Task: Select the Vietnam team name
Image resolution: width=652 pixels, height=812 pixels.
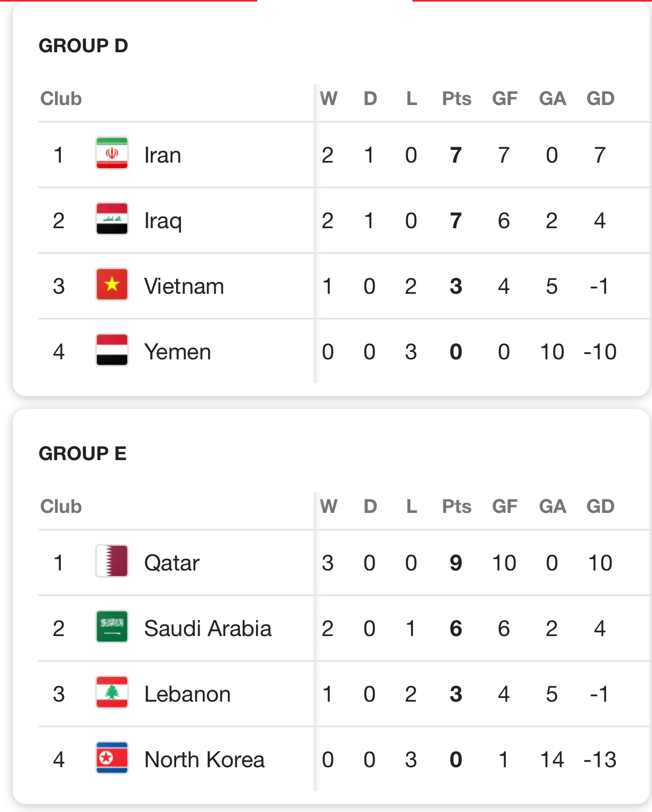Action: tap(184, 286)
